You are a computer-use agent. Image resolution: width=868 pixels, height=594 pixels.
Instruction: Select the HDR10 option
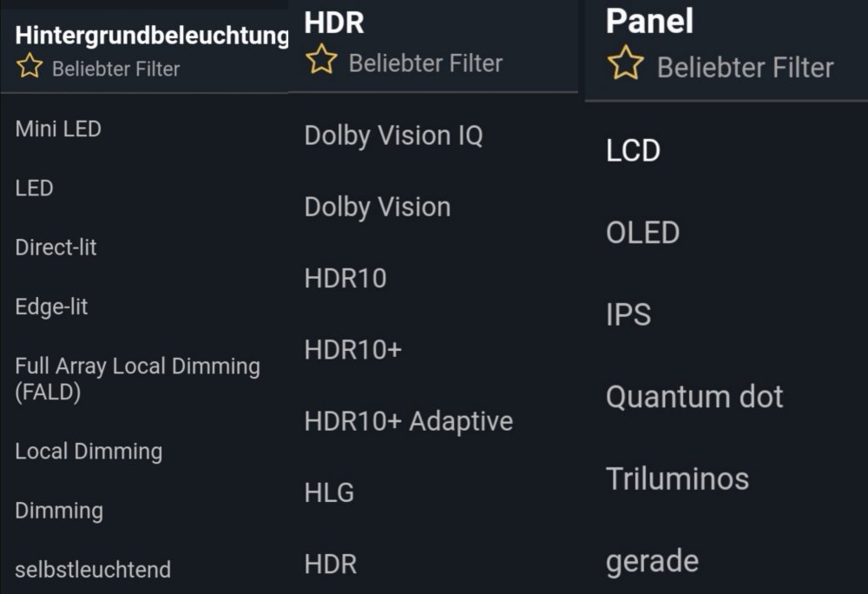coord(345,279)
